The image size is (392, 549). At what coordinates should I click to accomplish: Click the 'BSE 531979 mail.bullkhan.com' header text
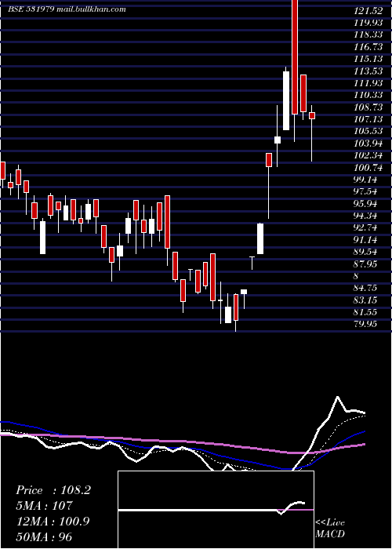[67, 9]
